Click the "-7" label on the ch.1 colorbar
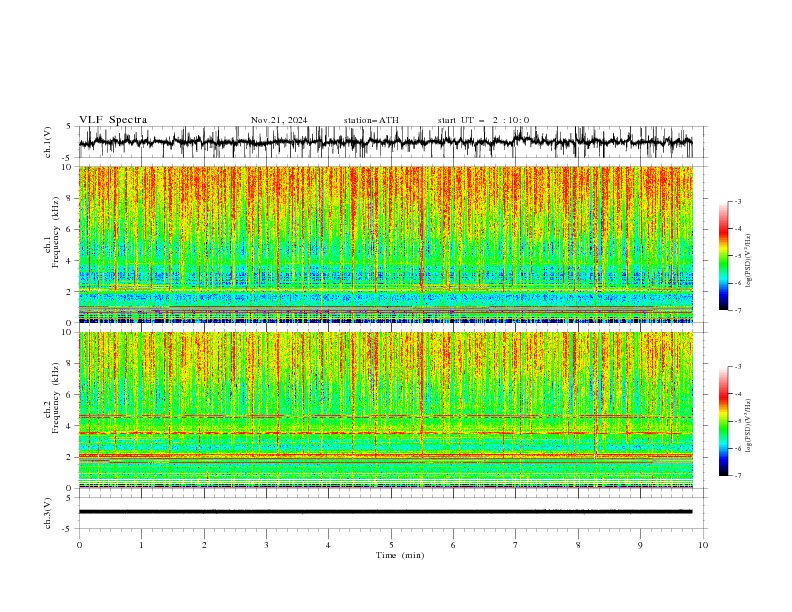This screenshot has height=612, width=792. coord(738,311)
